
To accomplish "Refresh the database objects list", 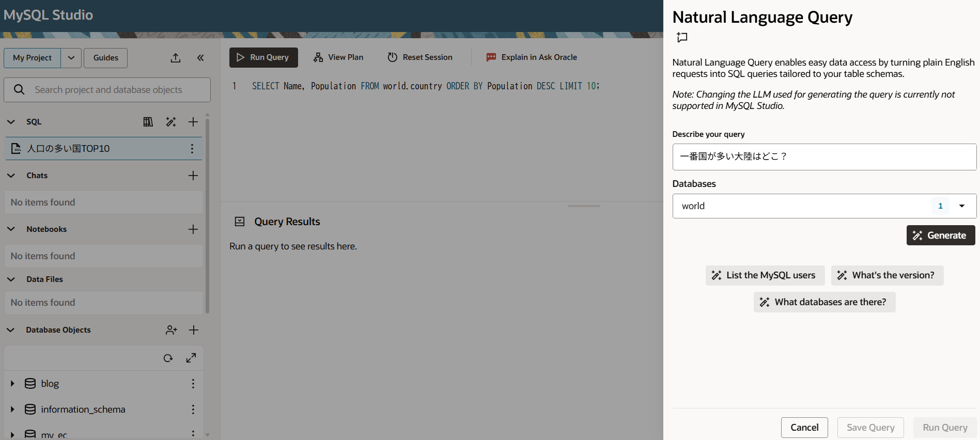I will click(x=168, y=358).
